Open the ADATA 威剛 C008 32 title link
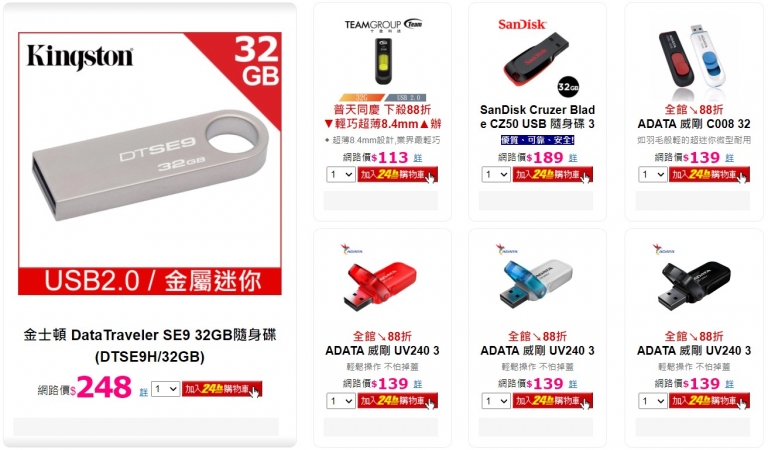The width and height of the screenshot is (768, 450). pyautogui.click(x=694, y=124)
